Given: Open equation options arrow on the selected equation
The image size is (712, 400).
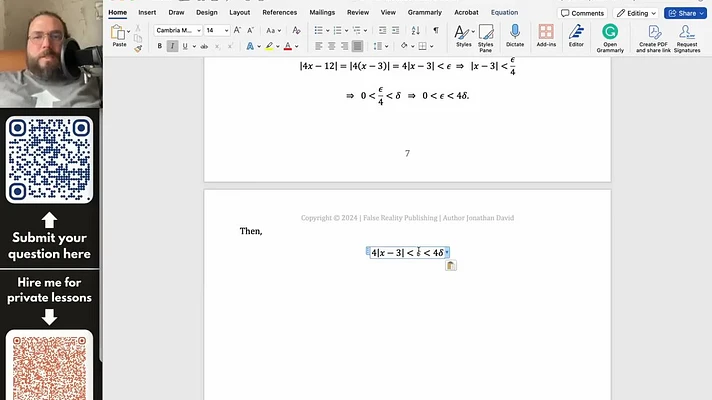Looking at the screenshot, I should click(x=447, y=252).
